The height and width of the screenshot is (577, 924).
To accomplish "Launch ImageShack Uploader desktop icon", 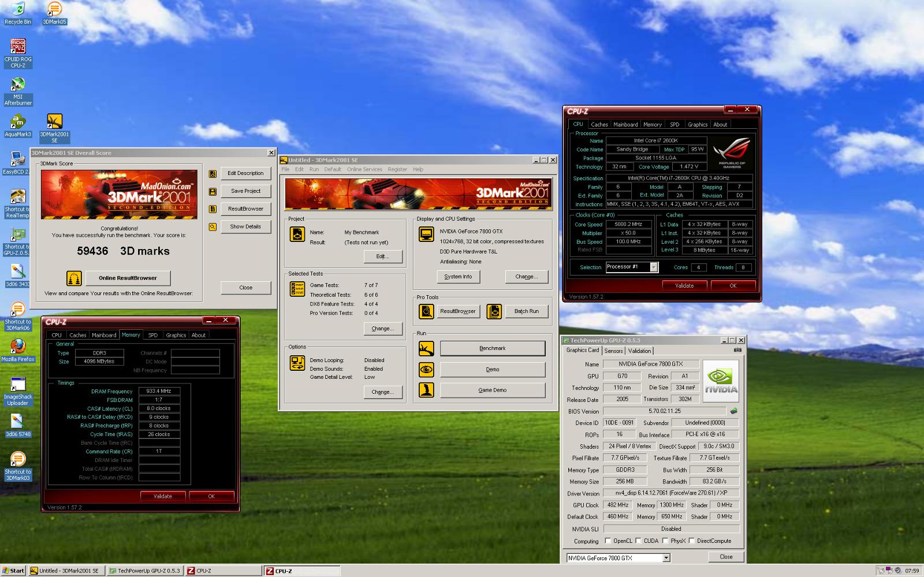I will tap(18, 392).
